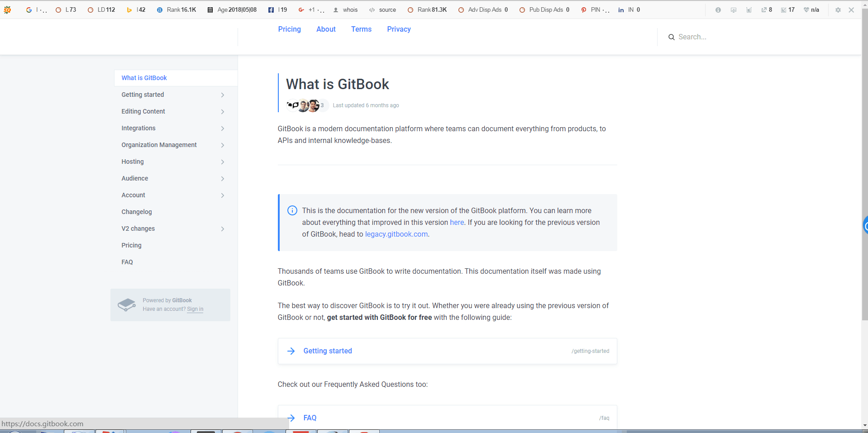
Task: Click the SEOquake logo icon
Action: point(7,10)
